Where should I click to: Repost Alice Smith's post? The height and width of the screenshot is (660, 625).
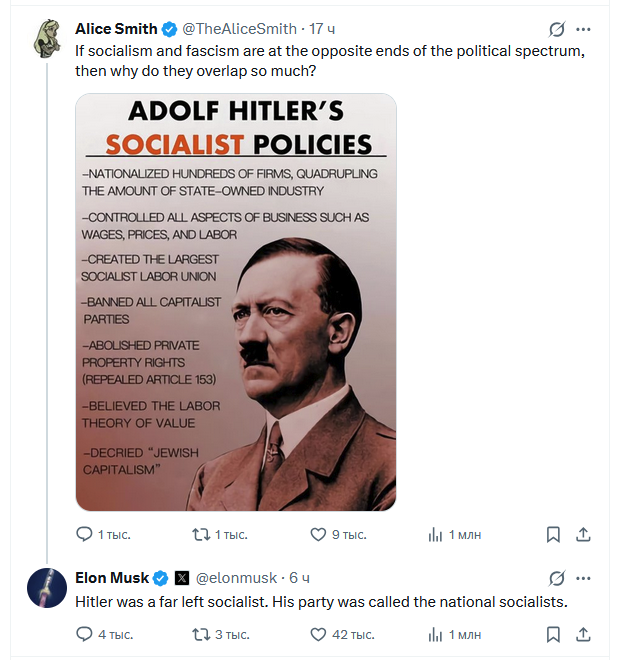coord(200,535)
